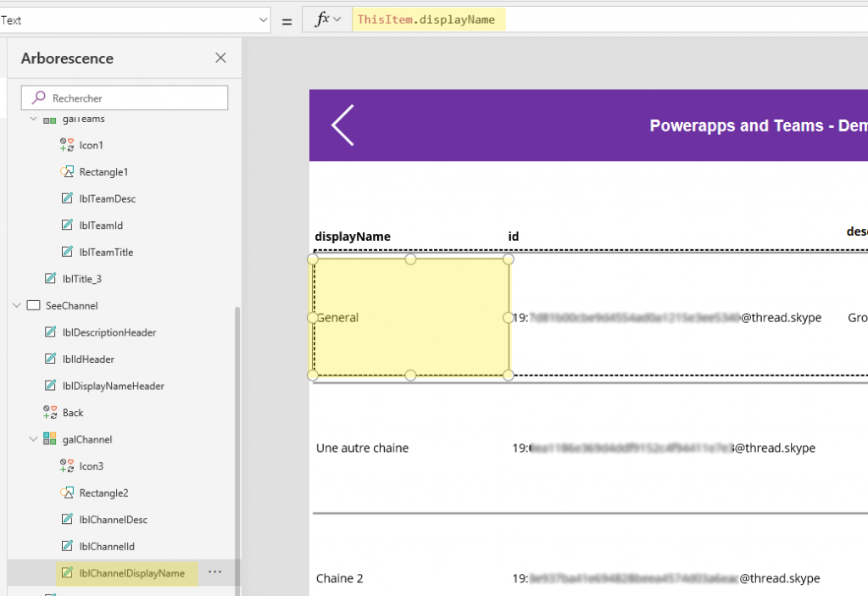
Task: Click the galTeams gallery icon
Action: [x=50, y=120]
